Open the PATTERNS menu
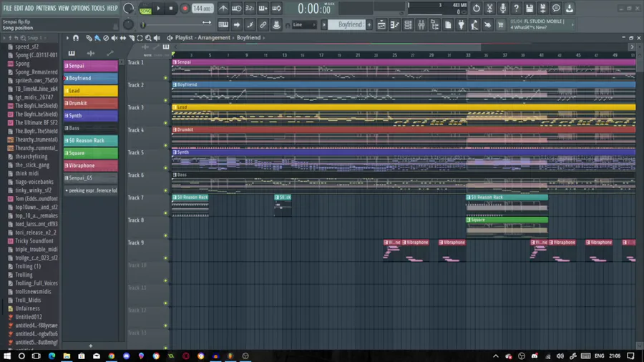The width and height of the screenshot is (644, 362). coord(46,8)
